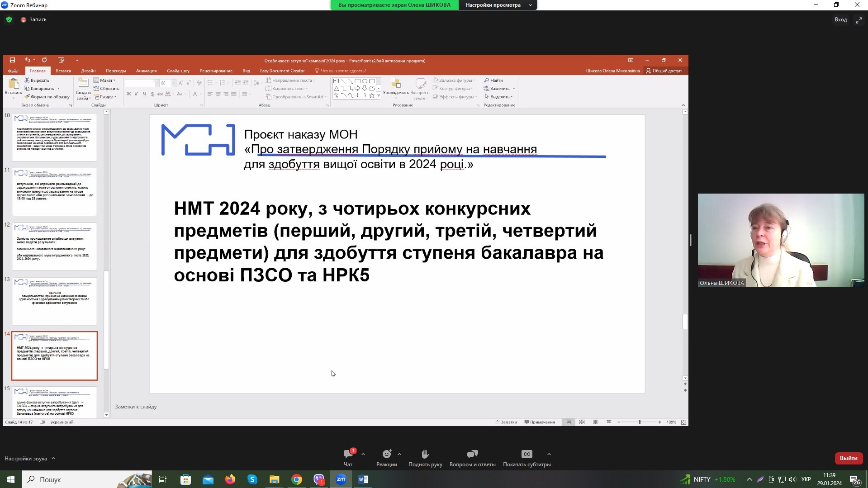
Task: Expand the audio settings chevron
Action: coord(53,458)
